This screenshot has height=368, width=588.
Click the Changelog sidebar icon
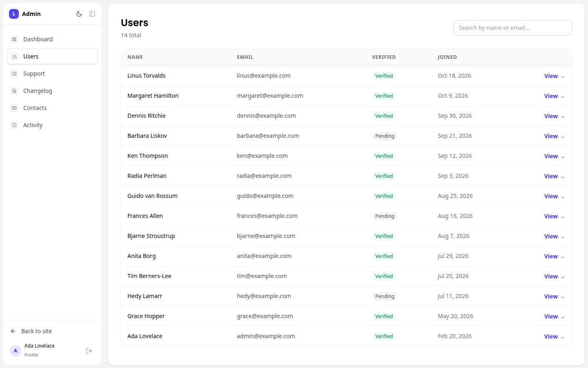[x=14, y=91]
